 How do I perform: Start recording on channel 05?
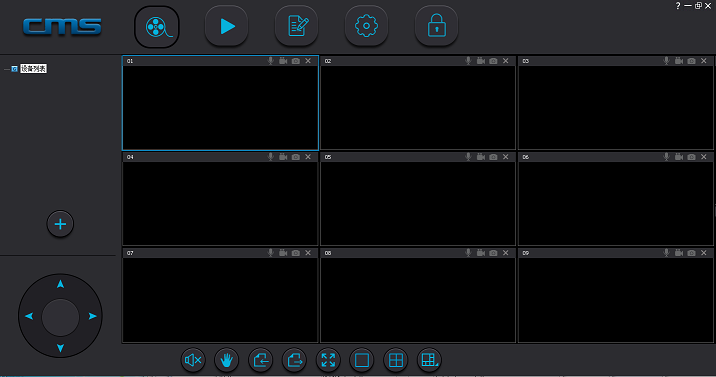(x=481, y=157)
